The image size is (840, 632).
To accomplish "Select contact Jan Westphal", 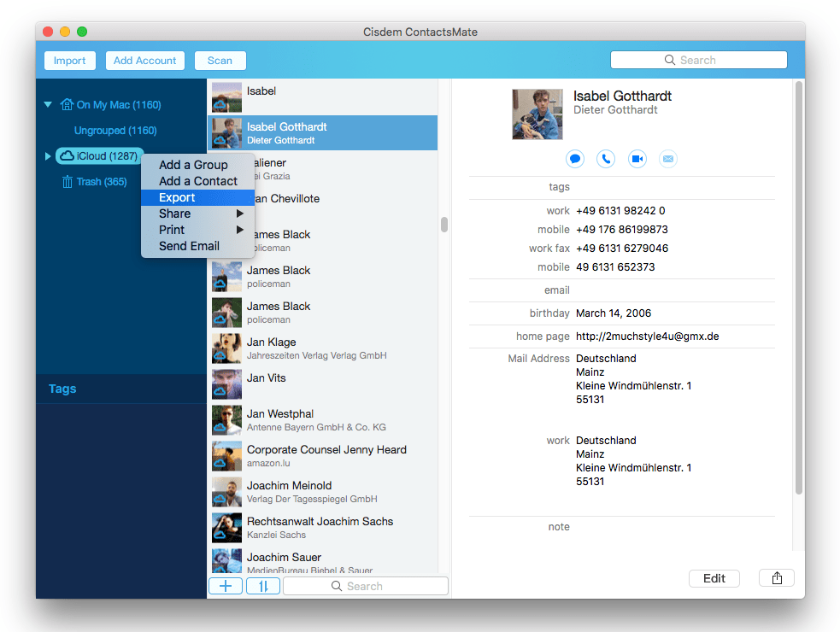I will point(322,420).
